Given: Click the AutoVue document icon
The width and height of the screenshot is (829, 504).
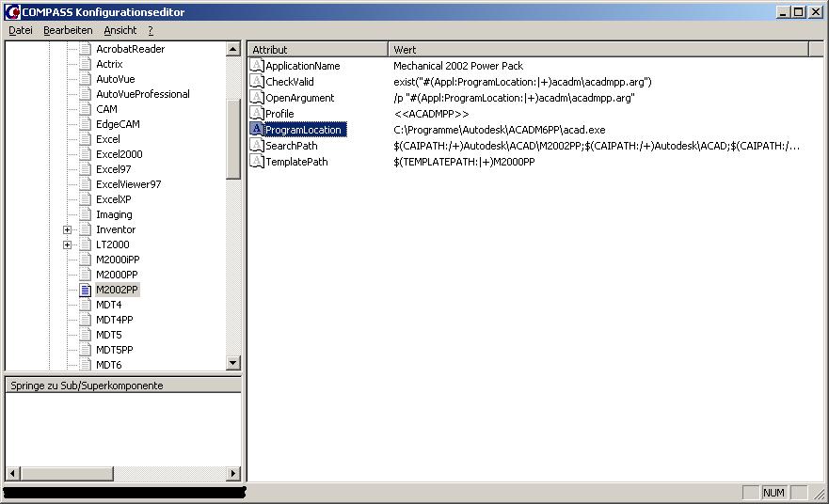Looking at the screenshot, I should pos(86,79).
